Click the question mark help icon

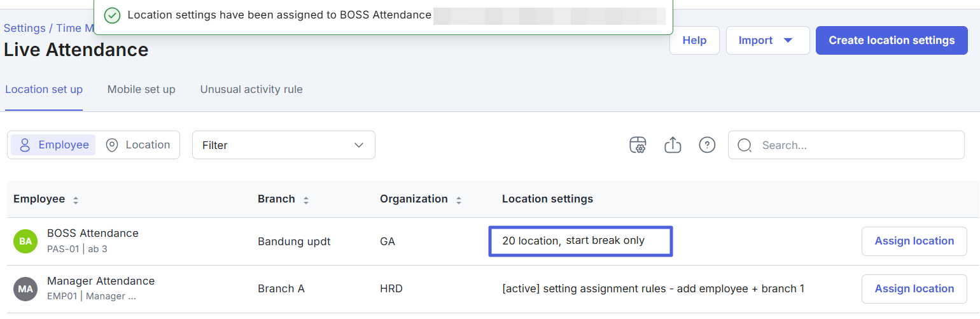pos(707,145)
